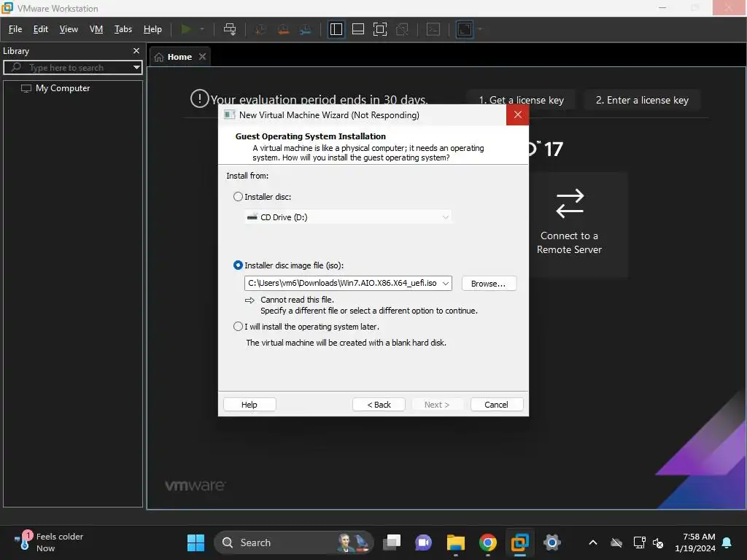Click the 7:58 AM clock and date
Screen dimensions: 747x560
tap(695, 542)
